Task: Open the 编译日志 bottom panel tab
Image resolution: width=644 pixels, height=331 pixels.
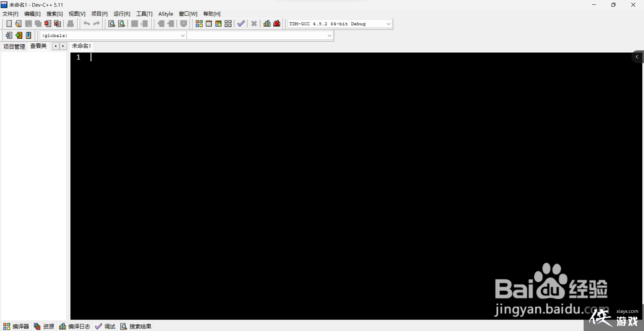Action: (x=74, y=326)
